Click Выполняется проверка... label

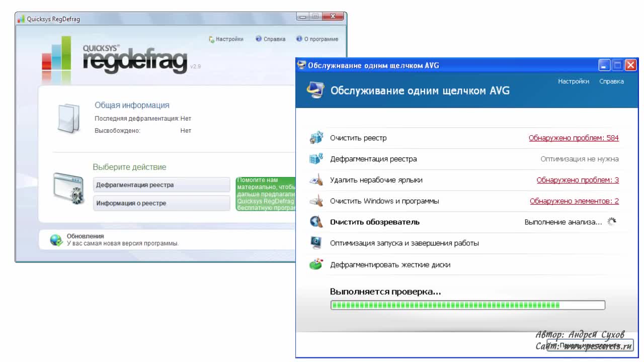point(385,292)
